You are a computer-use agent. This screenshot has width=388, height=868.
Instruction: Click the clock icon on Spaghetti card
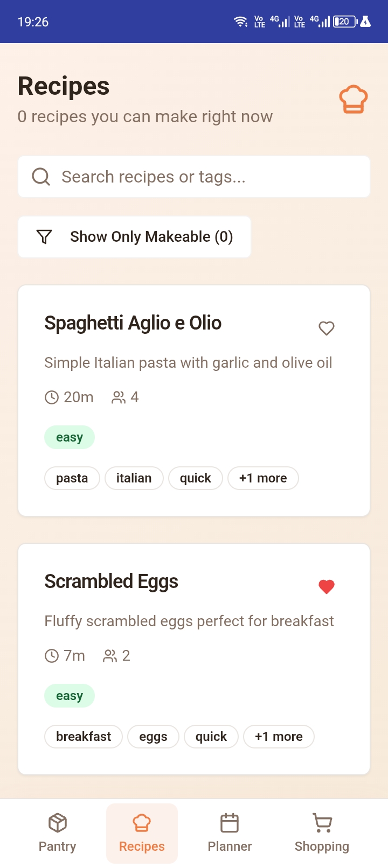tap(51, 397)
